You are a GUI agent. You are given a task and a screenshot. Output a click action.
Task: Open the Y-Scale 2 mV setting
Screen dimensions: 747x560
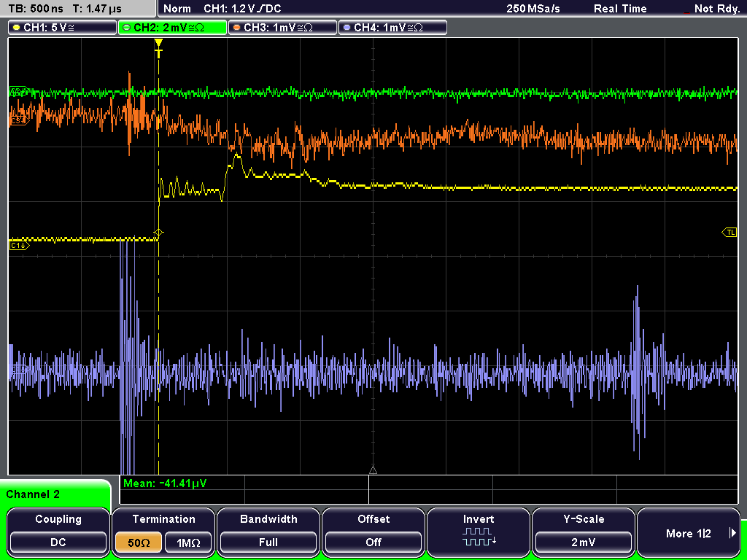(x=583, y=532)
